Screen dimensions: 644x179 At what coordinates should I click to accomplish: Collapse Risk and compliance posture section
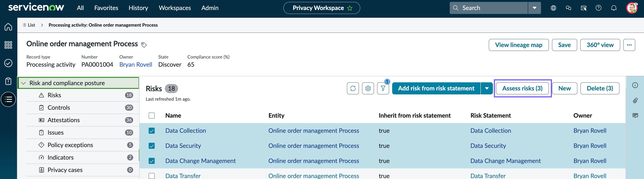(x=24, y=83)
